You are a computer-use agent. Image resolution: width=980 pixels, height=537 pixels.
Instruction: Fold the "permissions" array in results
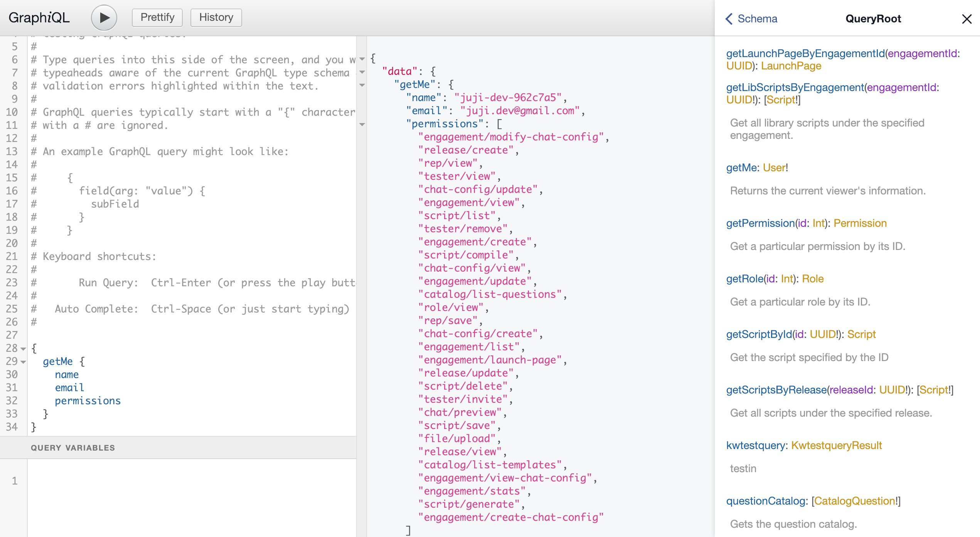pyautogui.click(x=362, y=125)
